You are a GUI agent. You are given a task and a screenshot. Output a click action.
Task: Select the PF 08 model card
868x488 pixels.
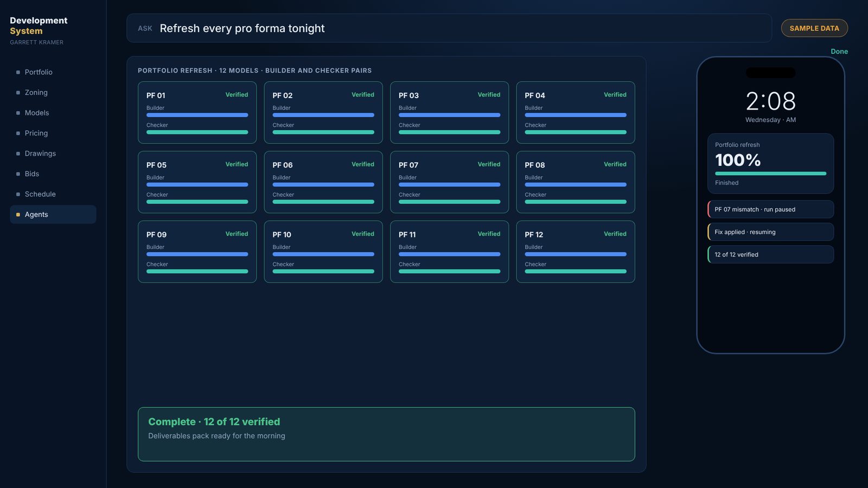[x=576, y=182]
